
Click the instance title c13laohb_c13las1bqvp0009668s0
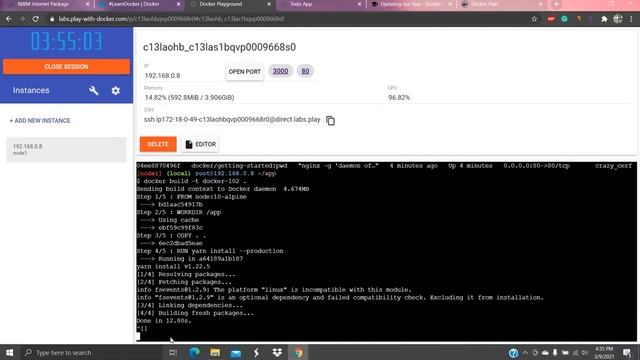pyautogui.click(x=219, y=47)
